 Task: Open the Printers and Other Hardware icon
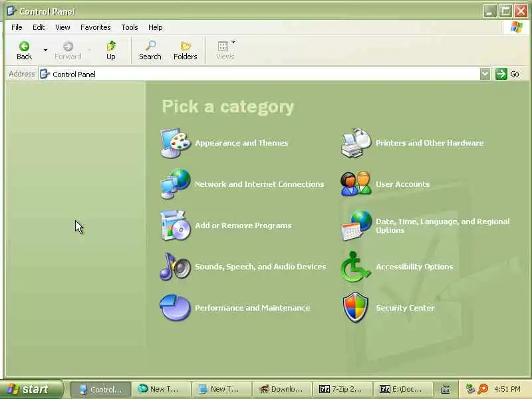click(x=356, y=143)
